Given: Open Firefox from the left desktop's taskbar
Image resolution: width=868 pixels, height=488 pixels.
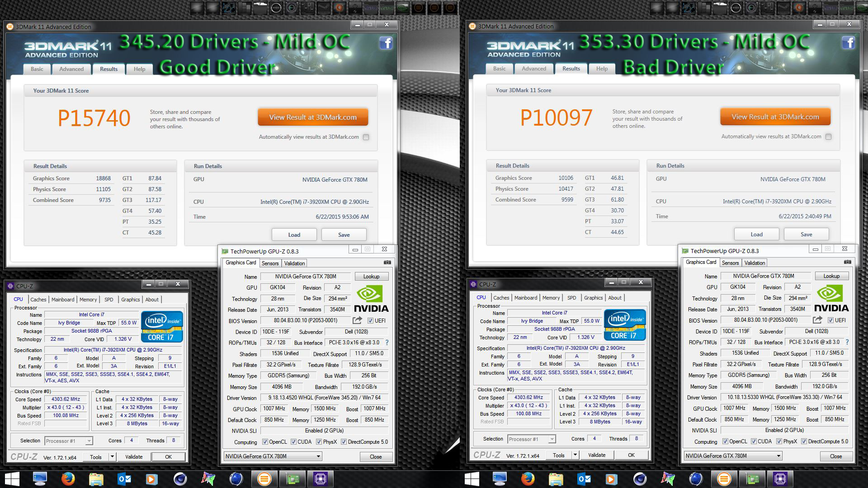Looking at the screenshot, I should pos(68,479).
